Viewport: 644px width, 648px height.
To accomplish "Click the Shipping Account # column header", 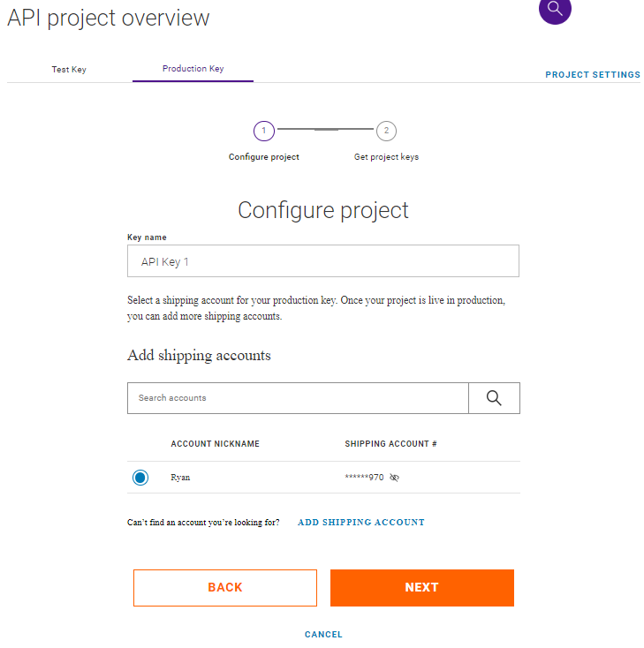I will tap(390, 444).
